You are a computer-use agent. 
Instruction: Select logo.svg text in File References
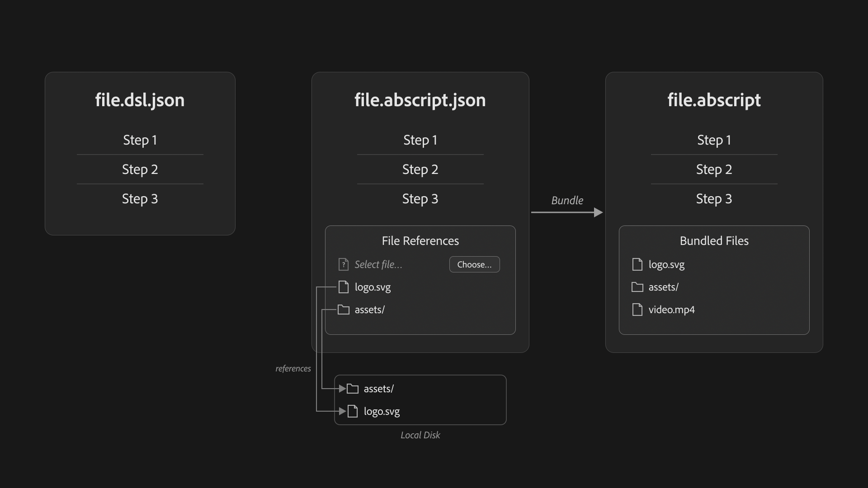[x=373, y=287]
